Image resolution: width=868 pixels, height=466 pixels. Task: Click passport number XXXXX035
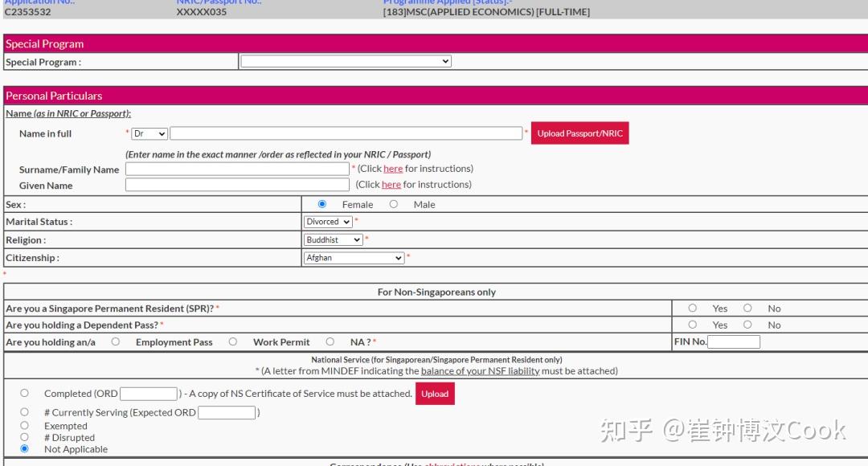pos(202,11)
